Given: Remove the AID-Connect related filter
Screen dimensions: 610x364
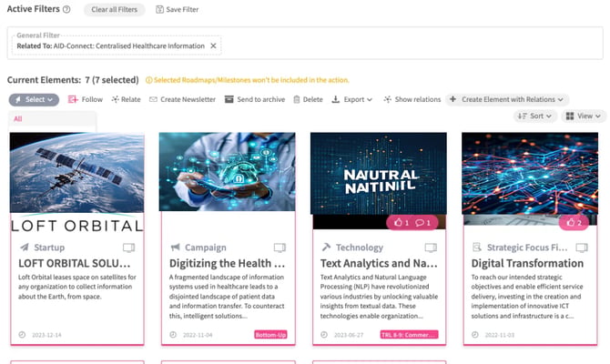Looking at the screenshot, I should click(213, 45).
